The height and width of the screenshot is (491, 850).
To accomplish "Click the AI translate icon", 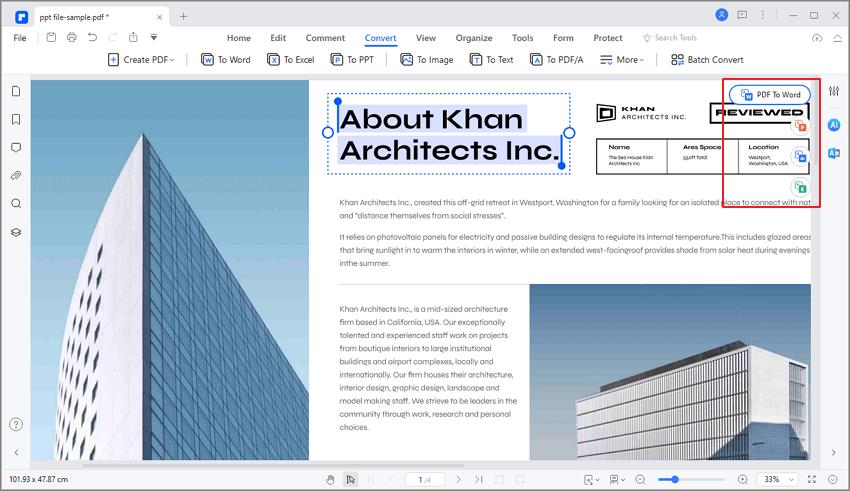I will pos(834,153).
